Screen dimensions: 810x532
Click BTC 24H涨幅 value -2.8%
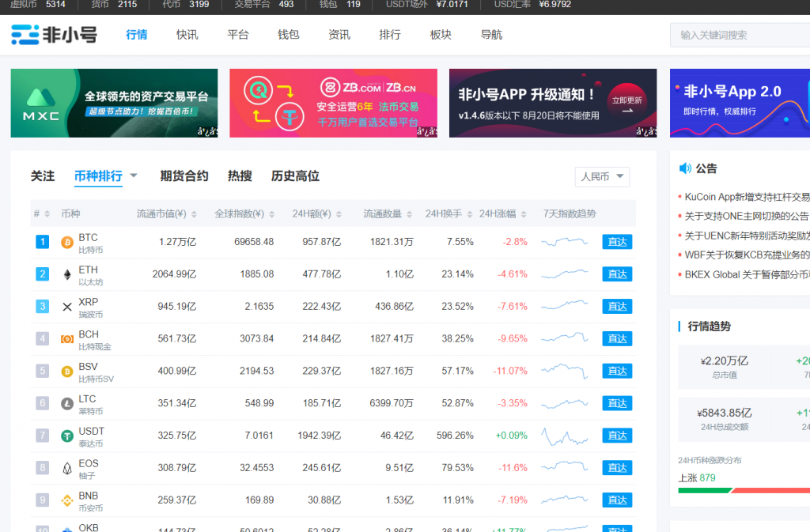coord(515,242)
